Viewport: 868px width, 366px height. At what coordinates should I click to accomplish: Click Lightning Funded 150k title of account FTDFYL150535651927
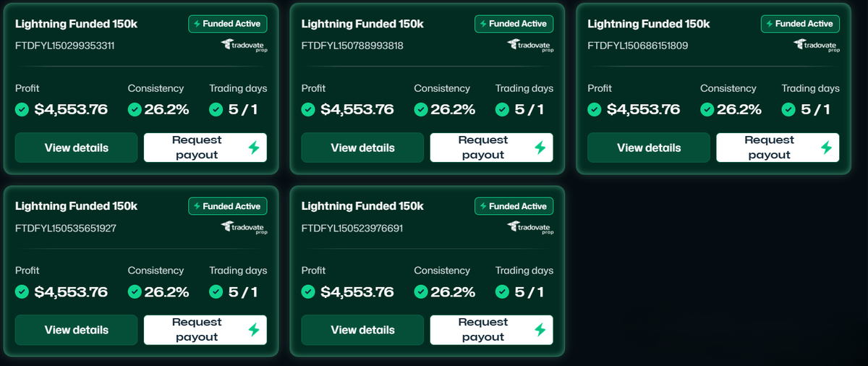[76, 206]
